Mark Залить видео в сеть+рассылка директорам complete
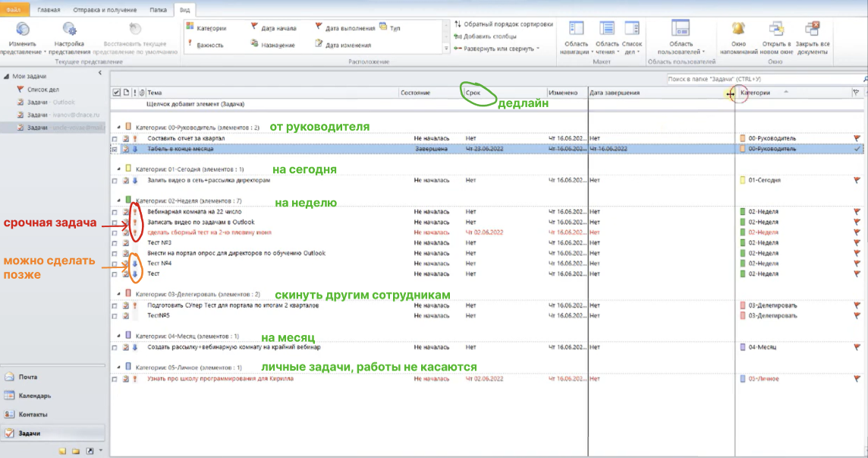 pos(115,181)
